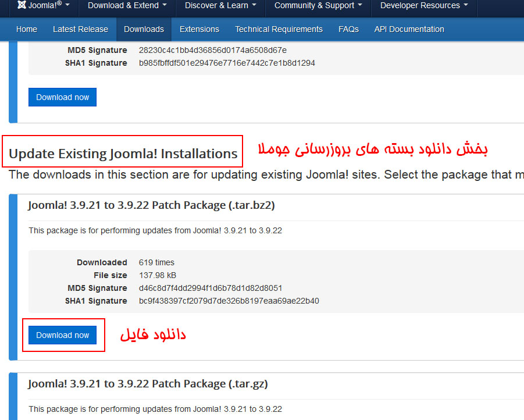Select SHA1 value b985fbffdf501e29476e7716e7442c7e1b8d1294

227,63
